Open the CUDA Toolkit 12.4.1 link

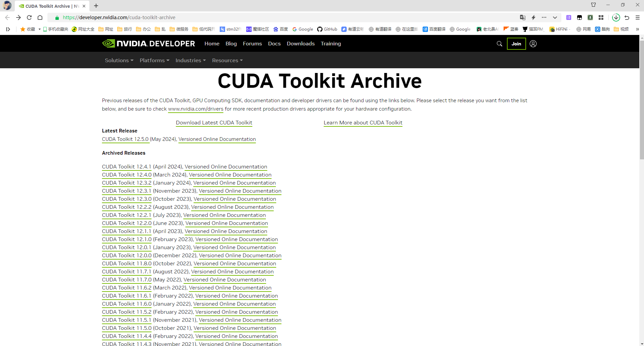click(126, 167)
